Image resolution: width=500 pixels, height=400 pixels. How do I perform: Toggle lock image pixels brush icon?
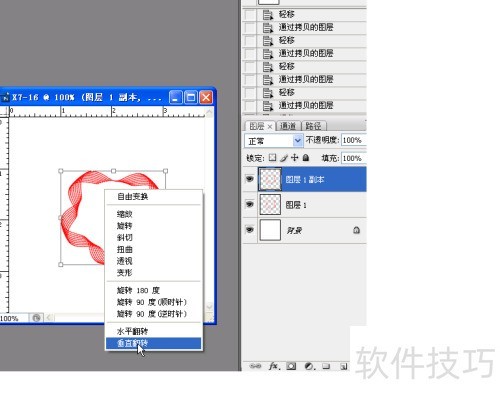284,158
